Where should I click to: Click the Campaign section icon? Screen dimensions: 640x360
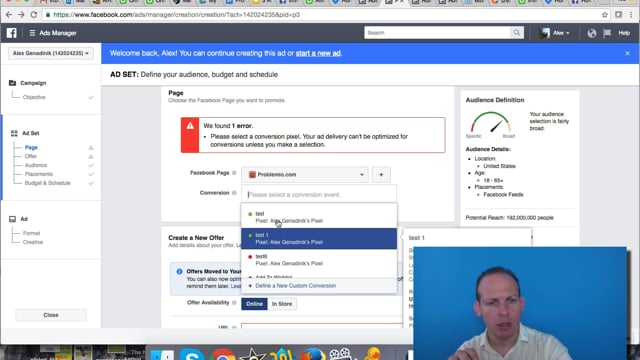(13, 83)
